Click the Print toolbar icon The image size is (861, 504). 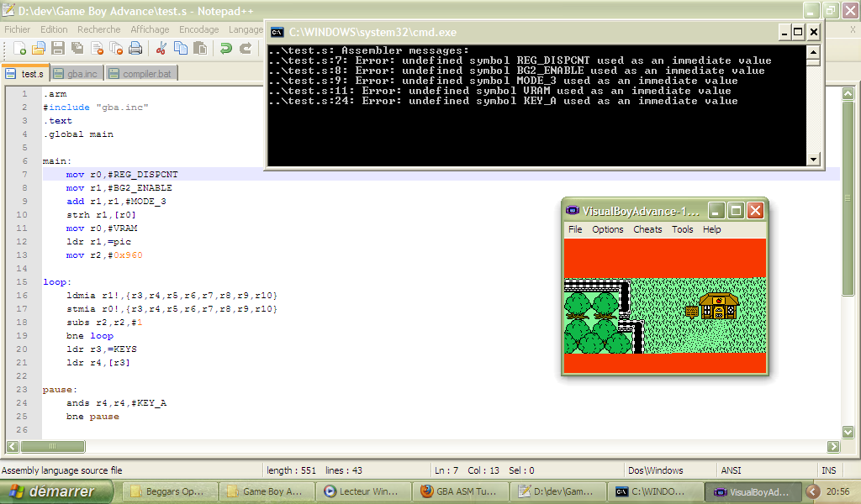(135, 49)
